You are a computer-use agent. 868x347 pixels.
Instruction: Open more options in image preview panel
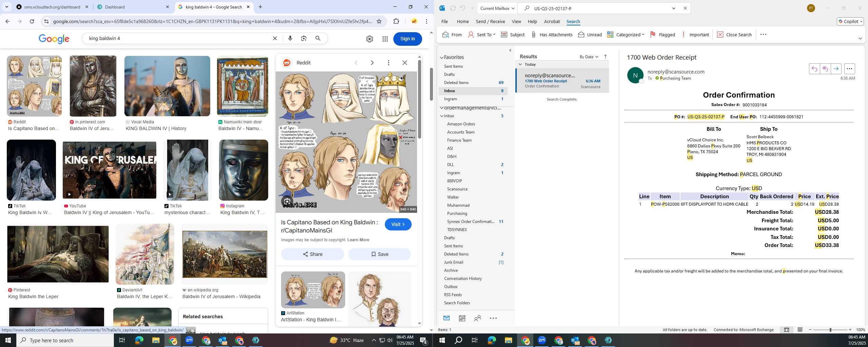coord(389,63)
